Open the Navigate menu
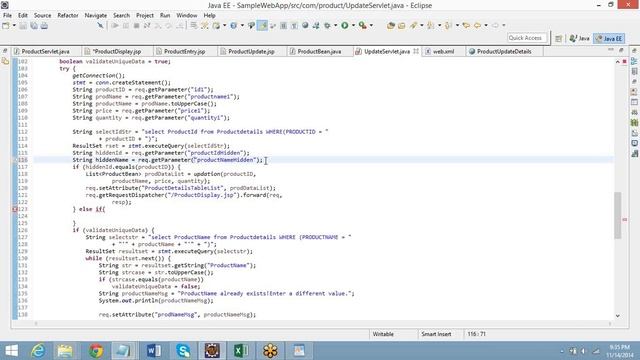Screen dimensions: 640x360 [x=96, y=15]
